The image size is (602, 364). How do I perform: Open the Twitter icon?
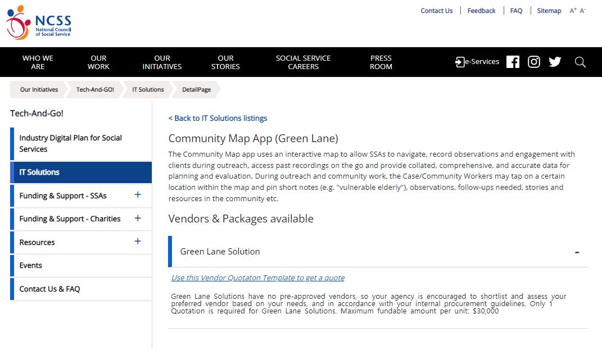pyautogui.click(x=555, y=62)
